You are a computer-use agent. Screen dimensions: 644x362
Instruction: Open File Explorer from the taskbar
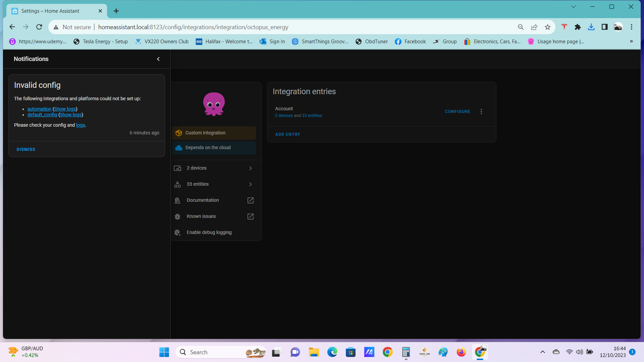click(314, 352)
